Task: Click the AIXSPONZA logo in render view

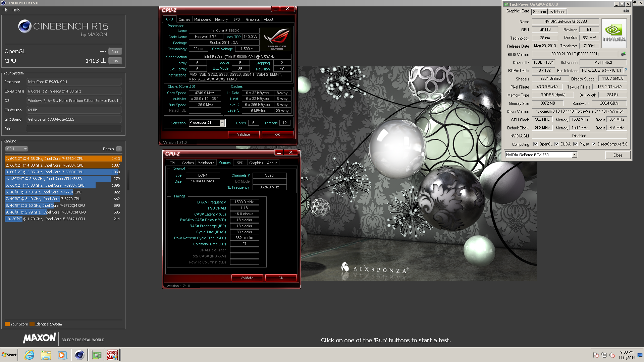Action: click(375, 268)
